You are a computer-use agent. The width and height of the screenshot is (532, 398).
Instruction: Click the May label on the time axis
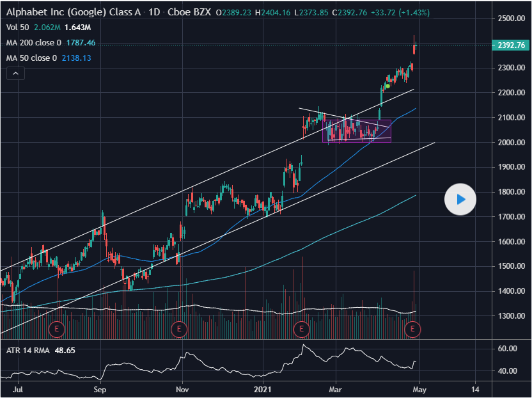(x=419, y=390)
